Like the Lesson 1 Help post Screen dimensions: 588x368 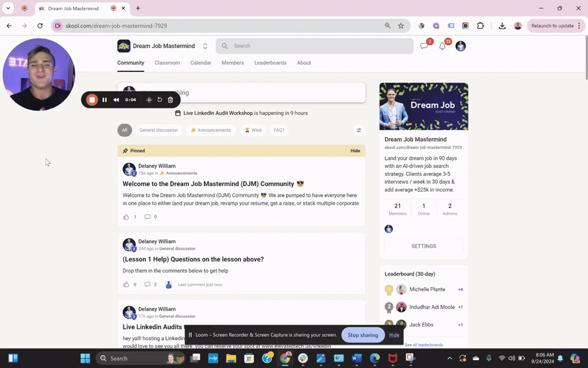click(126, 284)
